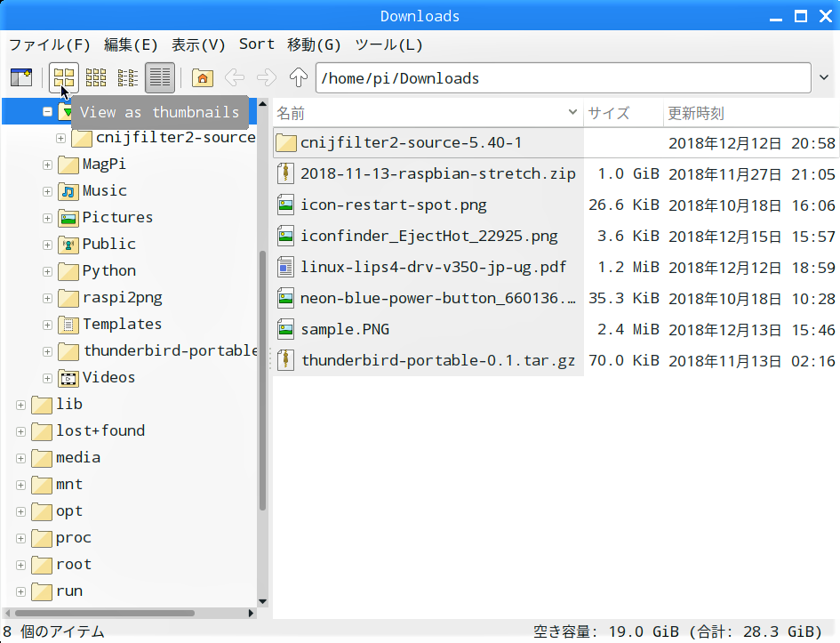Select thunderbird-portable folder in tree
Viewport: 840px width, 643px height.
[157, 351]
